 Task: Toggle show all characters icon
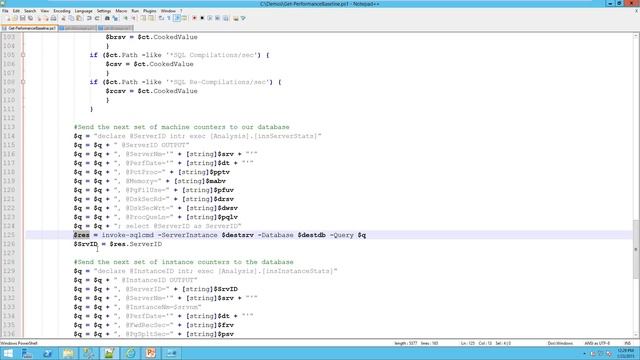(x=169, y=18)
